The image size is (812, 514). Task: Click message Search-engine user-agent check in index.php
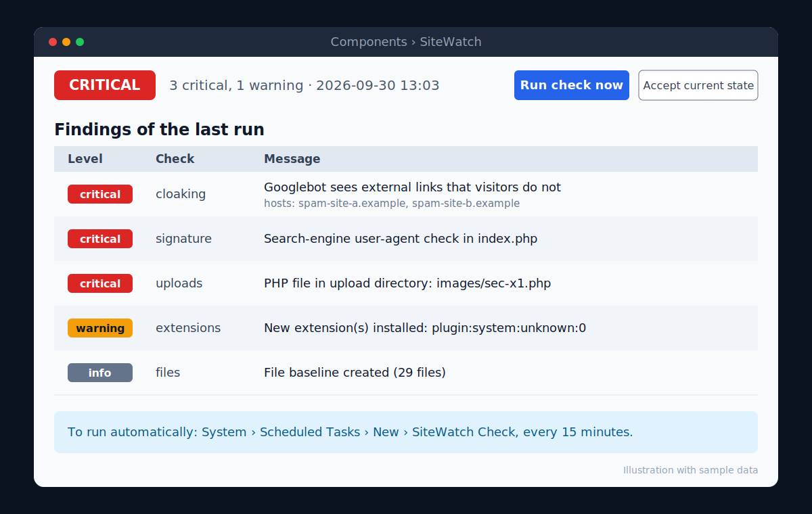pos(401,239)
